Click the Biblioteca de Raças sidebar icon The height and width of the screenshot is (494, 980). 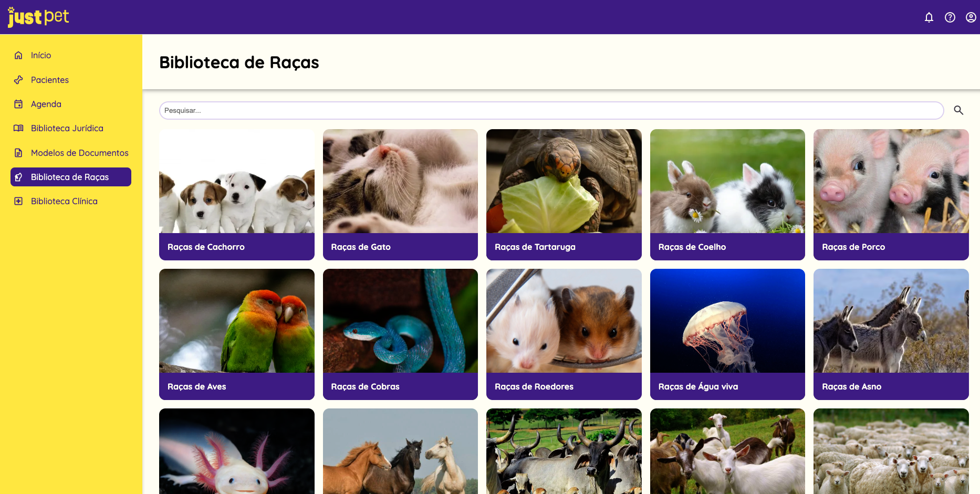pyautogui.click(x=18, y=177)
